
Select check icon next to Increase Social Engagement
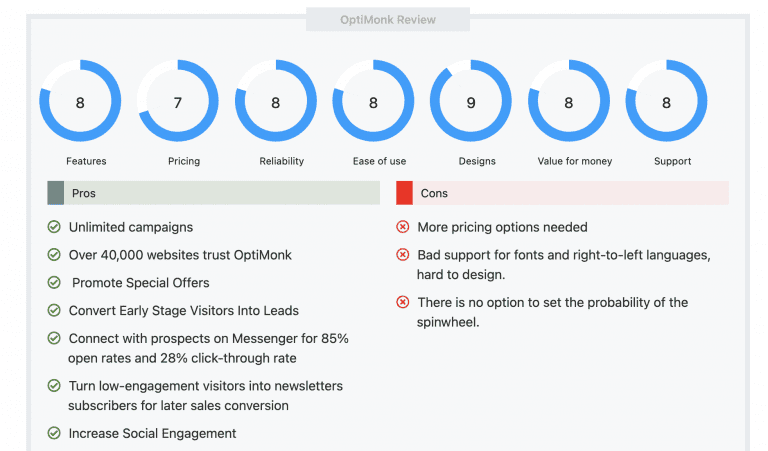[54, 433]
